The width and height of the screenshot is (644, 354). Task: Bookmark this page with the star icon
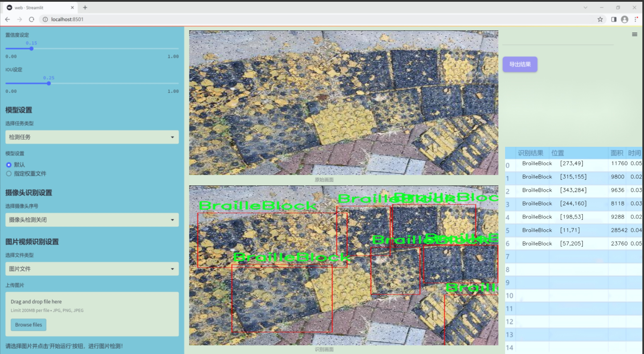600,19
